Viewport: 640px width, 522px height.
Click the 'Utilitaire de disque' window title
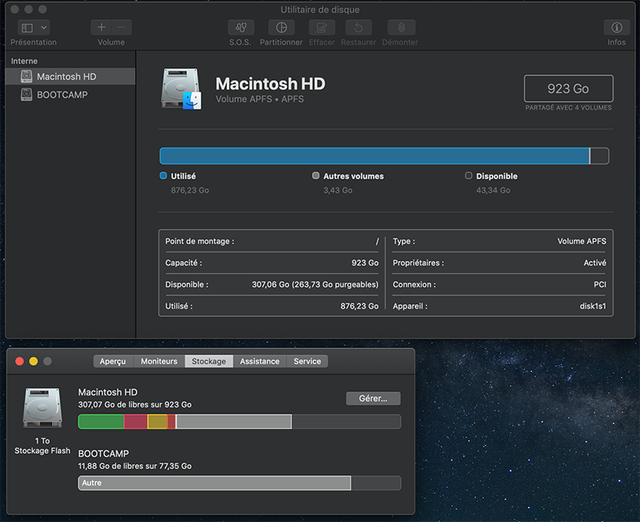(320, 9)
